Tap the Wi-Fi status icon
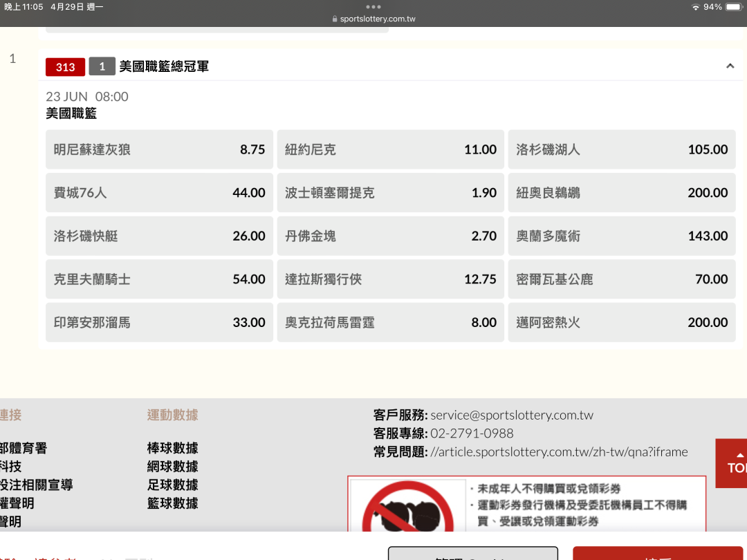 (696, 7)
